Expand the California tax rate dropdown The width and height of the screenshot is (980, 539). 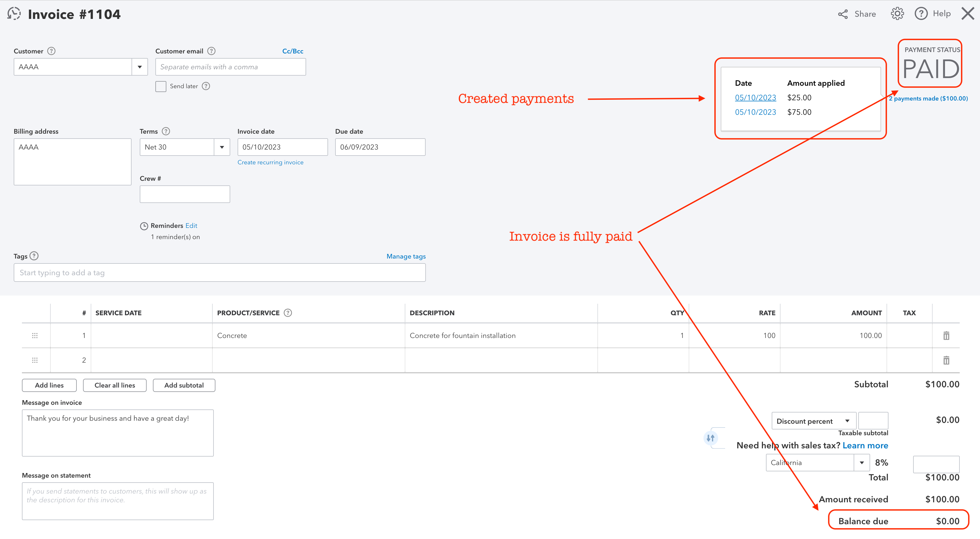pyautogui.click(x=861, y=463)
